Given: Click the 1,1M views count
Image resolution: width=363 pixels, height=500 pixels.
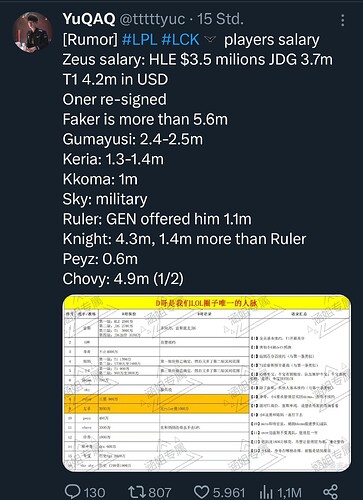Looking at the screenshot, I should coord(289,492).
